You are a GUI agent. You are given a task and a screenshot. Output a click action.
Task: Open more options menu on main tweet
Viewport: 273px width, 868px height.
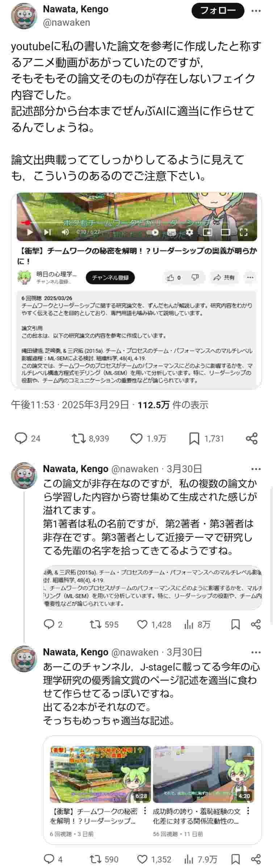point(256,11)
